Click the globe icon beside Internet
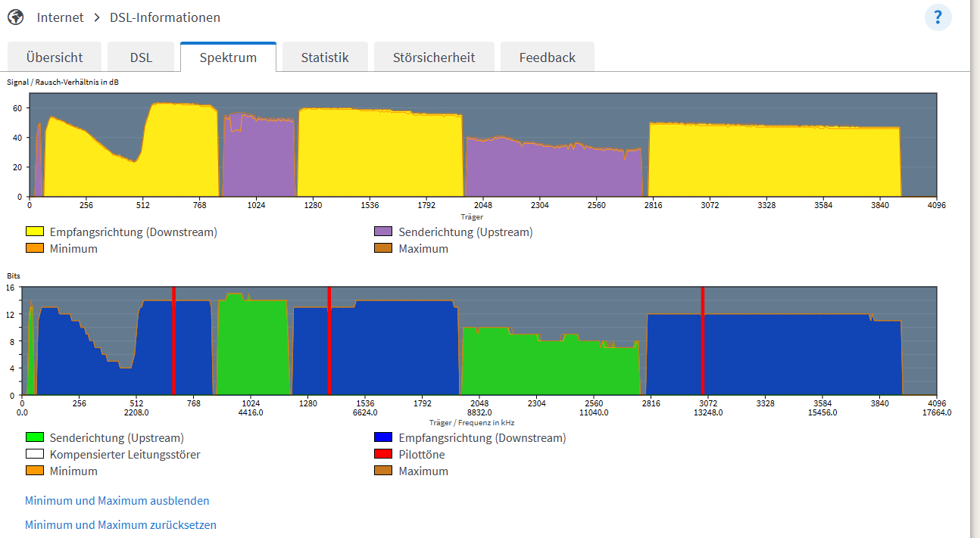 tap(16, 17)
